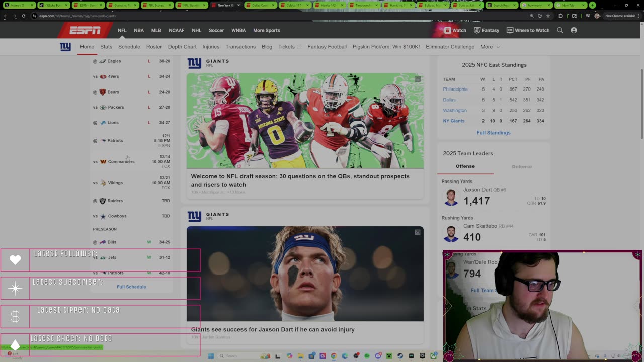Open Google Chrome from the taskbar
Viewport: 644px width, 362px height.
tap(333, 356)
